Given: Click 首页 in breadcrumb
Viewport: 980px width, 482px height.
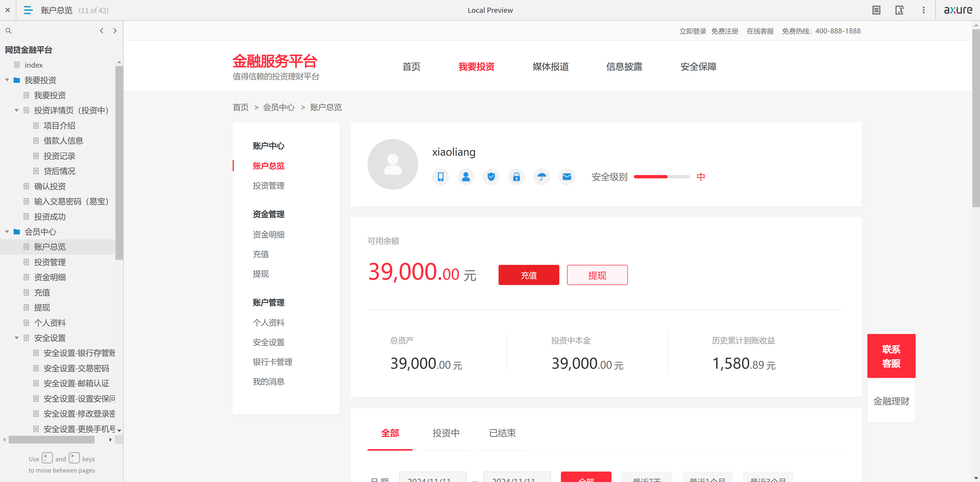Looking at the screenshot, I should [x=240, y=108].
